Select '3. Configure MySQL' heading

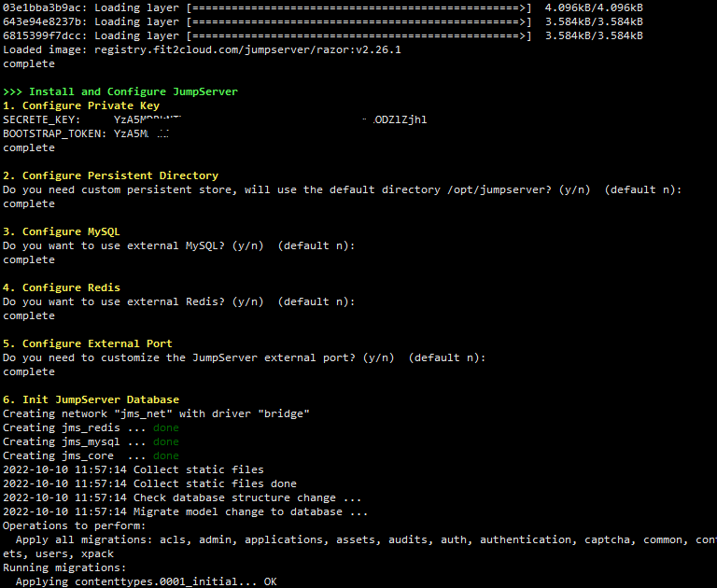(62, 231)
